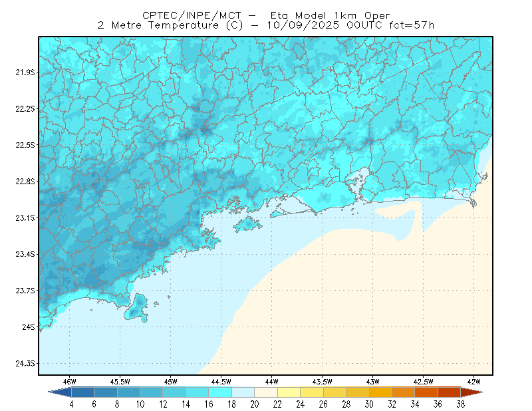Screen dimensions: 532x411
Task: Click the colorbar value label 4
Action: coord(71,404)
